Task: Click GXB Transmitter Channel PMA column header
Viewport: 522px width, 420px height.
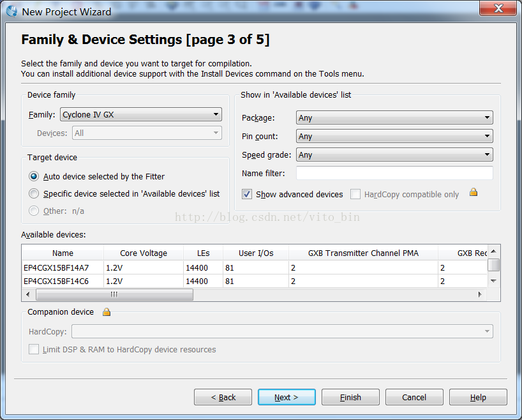Action: tap(363, 253)
